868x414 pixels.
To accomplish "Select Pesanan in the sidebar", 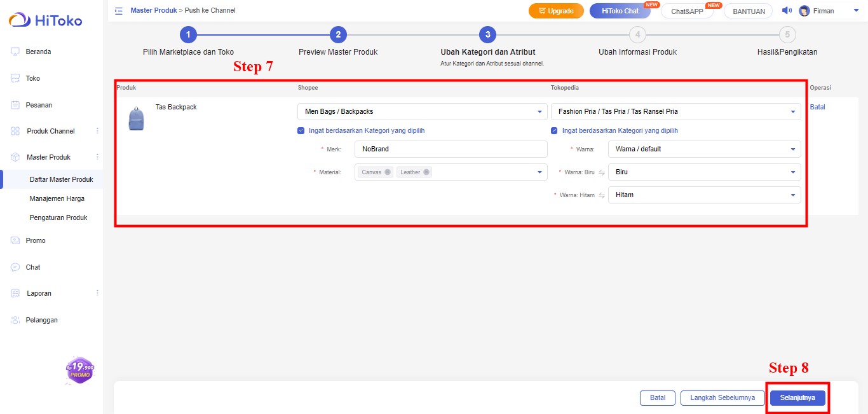I will 39,105.
